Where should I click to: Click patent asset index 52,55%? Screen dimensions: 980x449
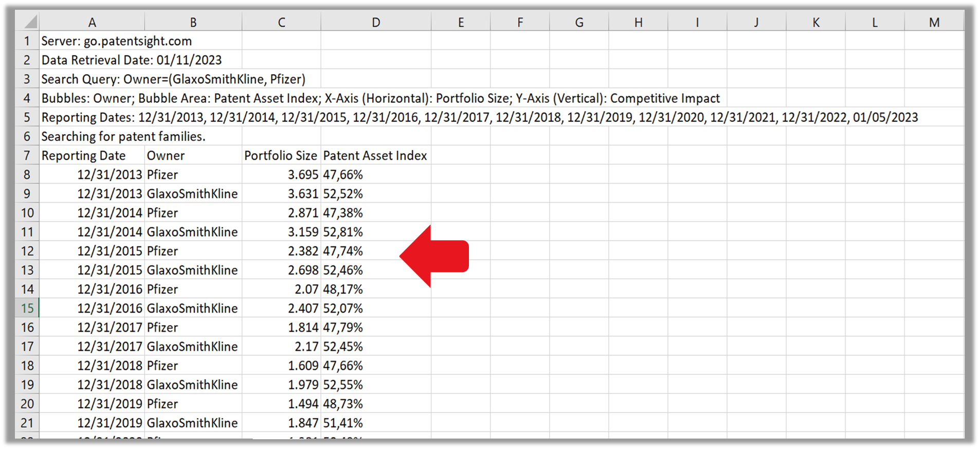click(376, 384)
